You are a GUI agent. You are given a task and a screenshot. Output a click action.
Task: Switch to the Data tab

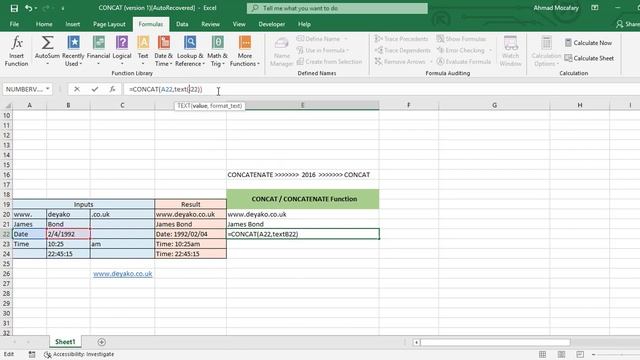pos(182,24)
